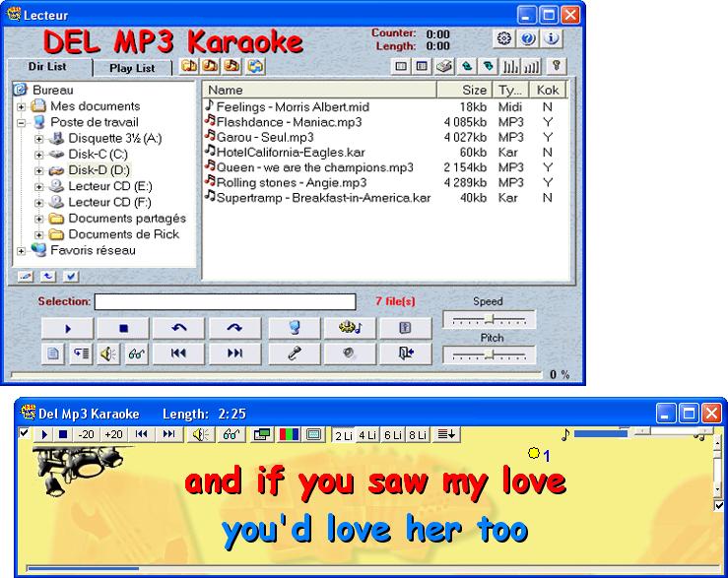The height and width of the screenshot is (578, 728).
Task: Click +20 button in karaoke window
Action: click(113, 434)
